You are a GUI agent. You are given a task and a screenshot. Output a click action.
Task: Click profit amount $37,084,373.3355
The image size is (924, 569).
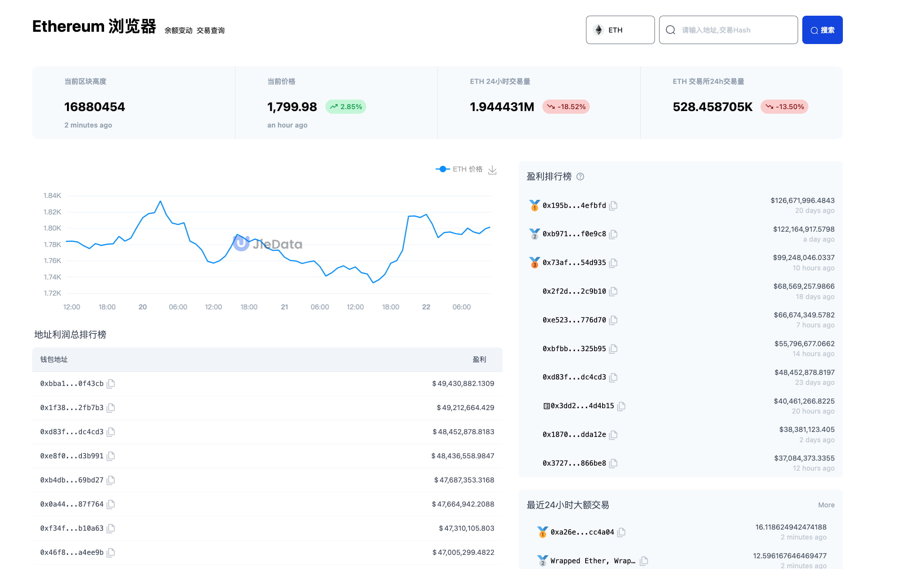click(x=804, y=458)
